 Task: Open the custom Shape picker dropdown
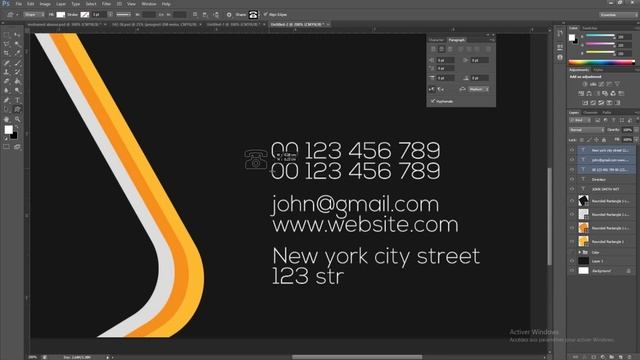tap(253, 15)
